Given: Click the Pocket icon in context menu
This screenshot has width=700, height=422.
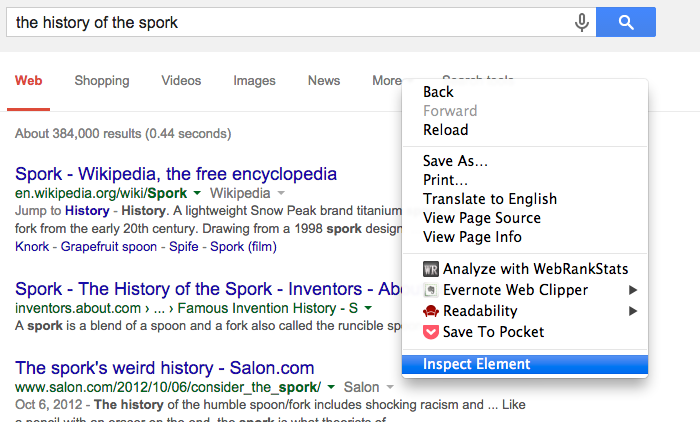Looking at the screenshot, I should 431,332.
